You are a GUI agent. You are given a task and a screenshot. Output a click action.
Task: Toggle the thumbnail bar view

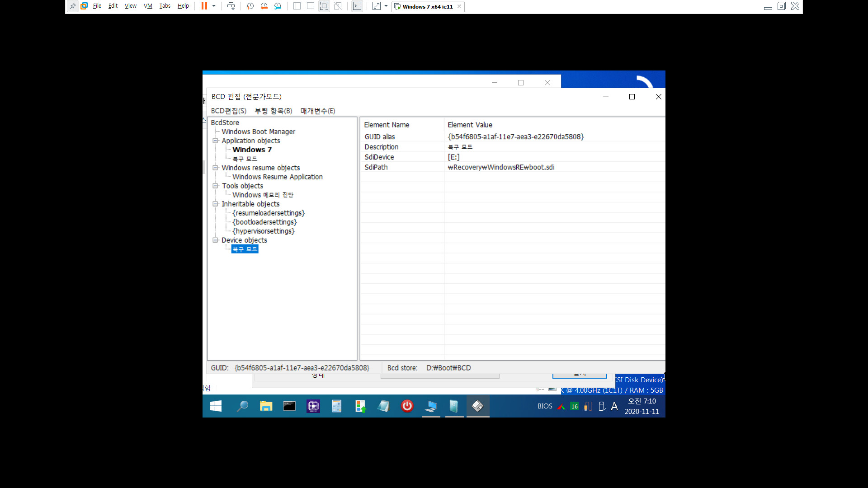(311, 6)
